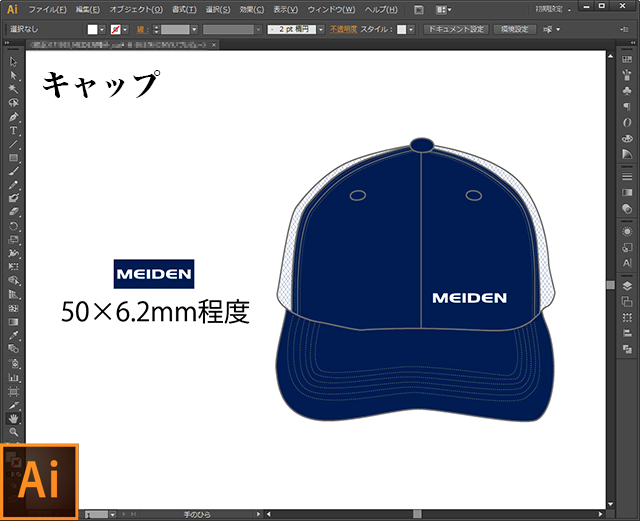
Task: Select the Lasso tool
Action: (x=13, y=102)
